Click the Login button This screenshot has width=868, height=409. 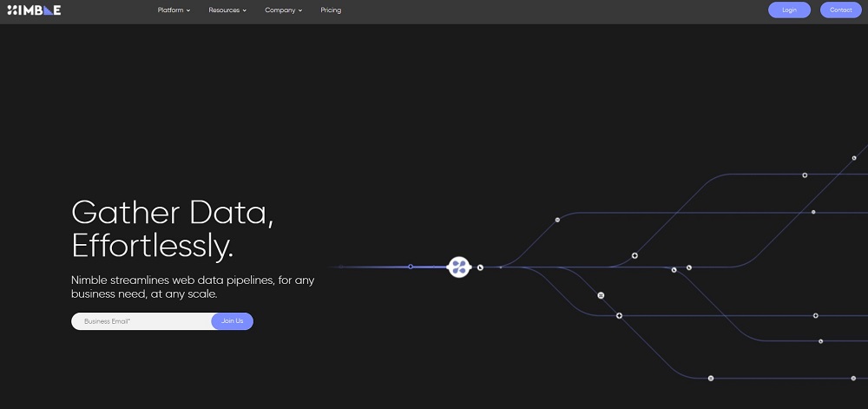789,10
